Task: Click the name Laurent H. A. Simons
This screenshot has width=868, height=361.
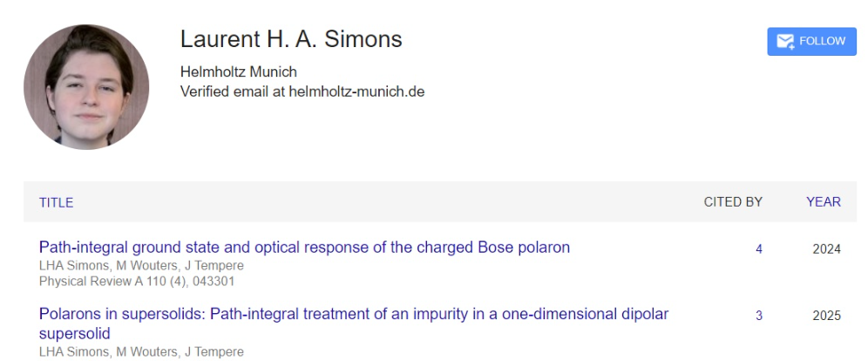Action: tap(291, 39)
